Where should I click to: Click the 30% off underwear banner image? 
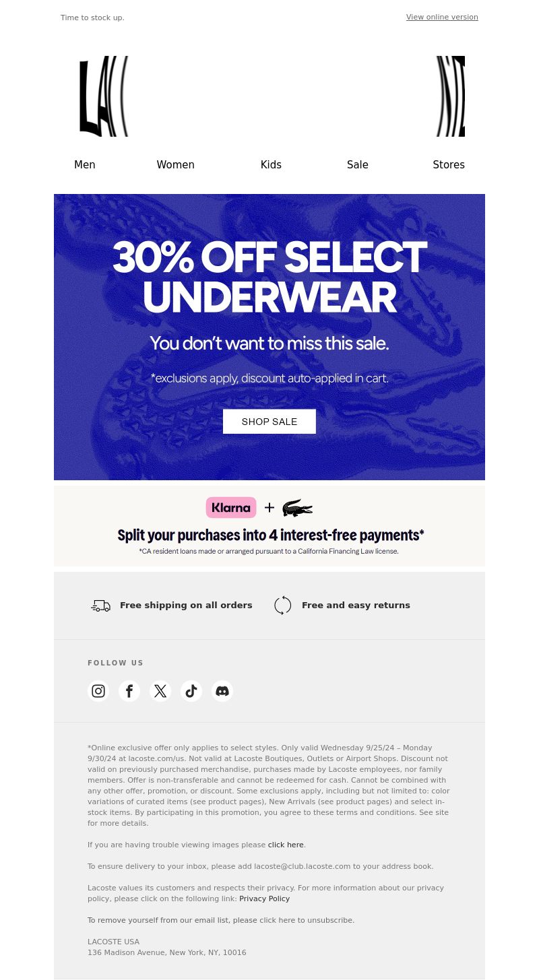pos(269,337)
